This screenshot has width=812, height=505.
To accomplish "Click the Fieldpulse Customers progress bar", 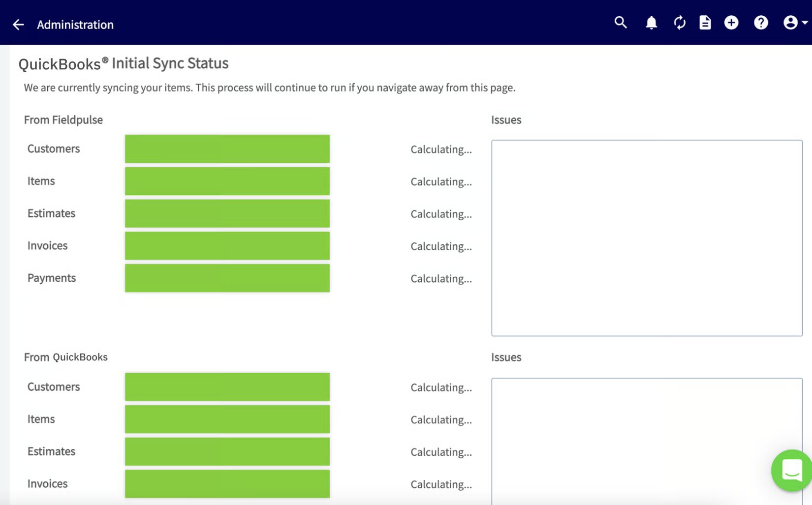I will coord(227,149).
